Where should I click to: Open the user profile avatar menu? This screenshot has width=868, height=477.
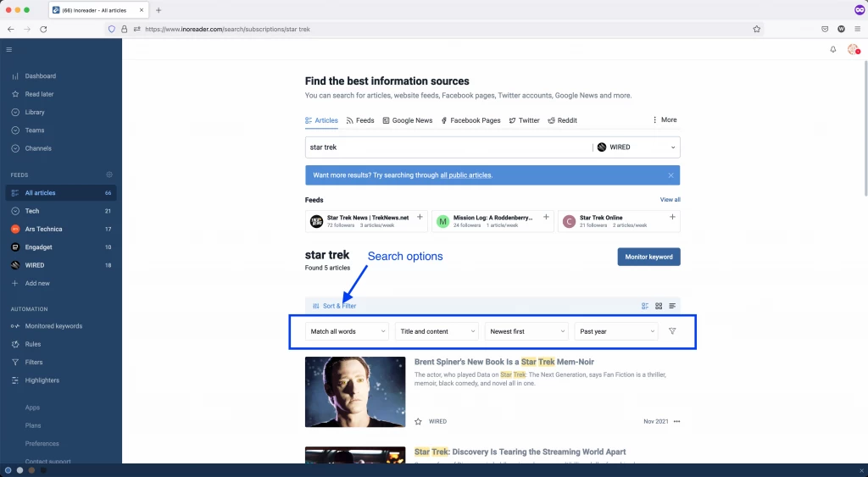click(853, 50)
